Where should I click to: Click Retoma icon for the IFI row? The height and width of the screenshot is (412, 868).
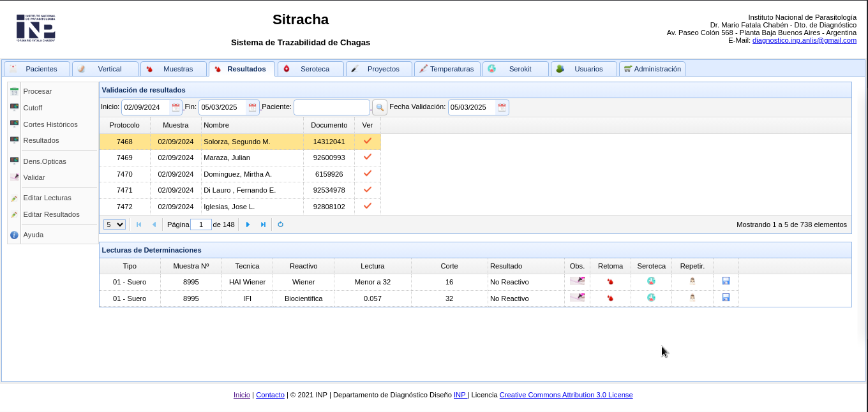610,298
